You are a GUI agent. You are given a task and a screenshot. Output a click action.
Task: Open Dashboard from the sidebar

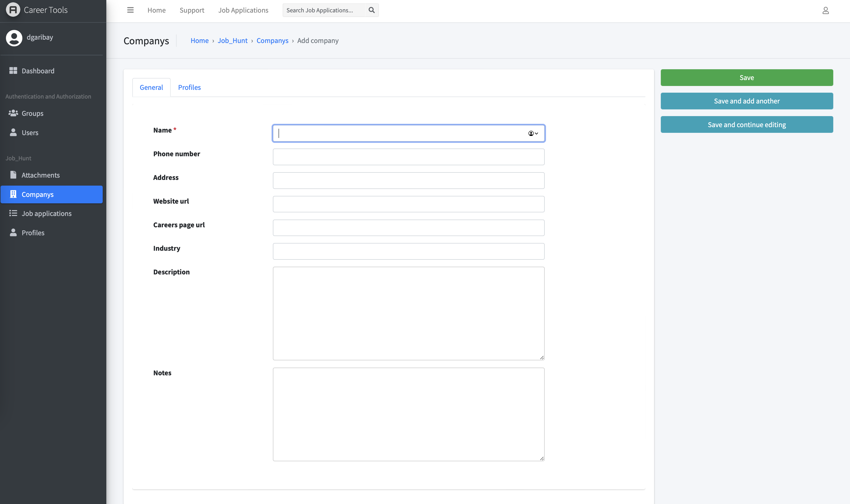38,71
